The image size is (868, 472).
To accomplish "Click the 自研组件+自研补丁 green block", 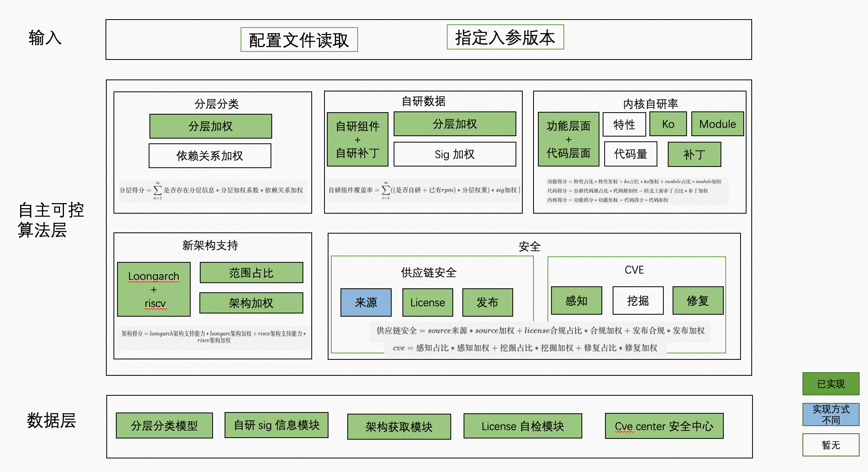I will click(357, 139).
